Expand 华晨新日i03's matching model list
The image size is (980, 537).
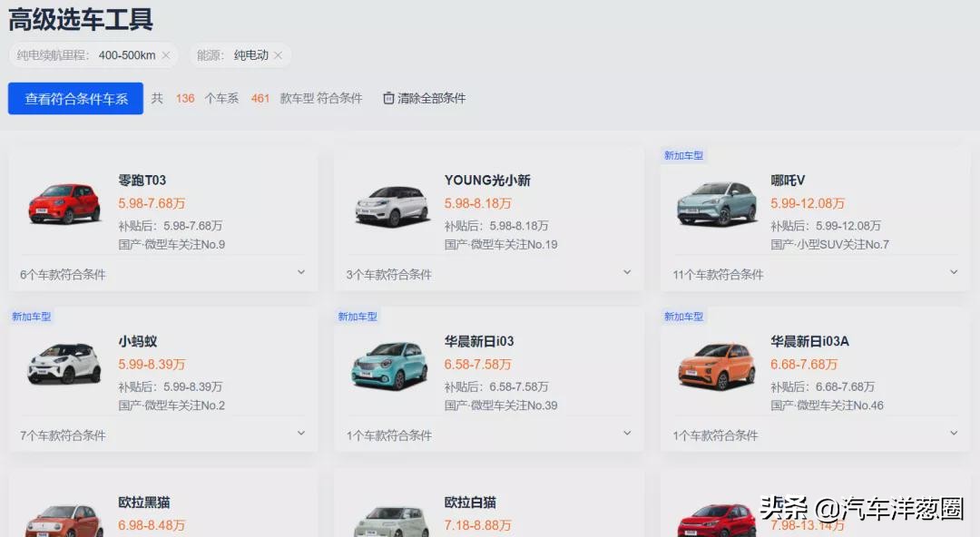click(626, 434)
